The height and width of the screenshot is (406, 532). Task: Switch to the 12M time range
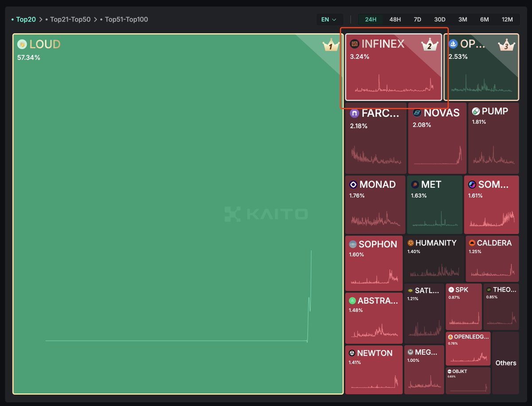coord(507,20)
